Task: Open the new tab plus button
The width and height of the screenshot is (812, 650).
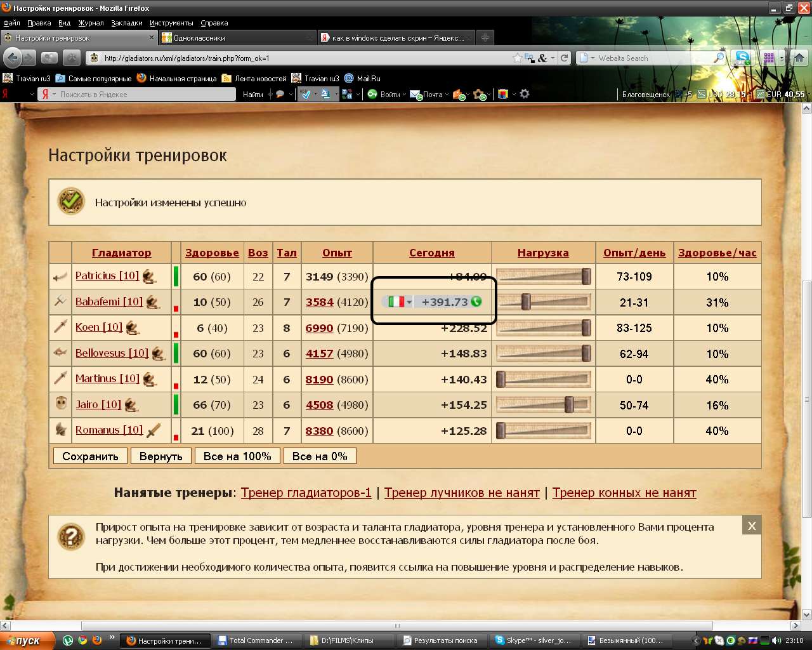Action: coord(485,38)
